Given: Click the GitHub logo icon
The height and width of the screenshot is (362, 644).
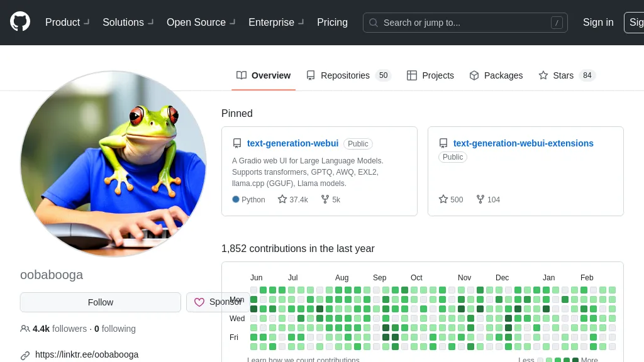Looking at the screenshot, I should tap(20, 22).
